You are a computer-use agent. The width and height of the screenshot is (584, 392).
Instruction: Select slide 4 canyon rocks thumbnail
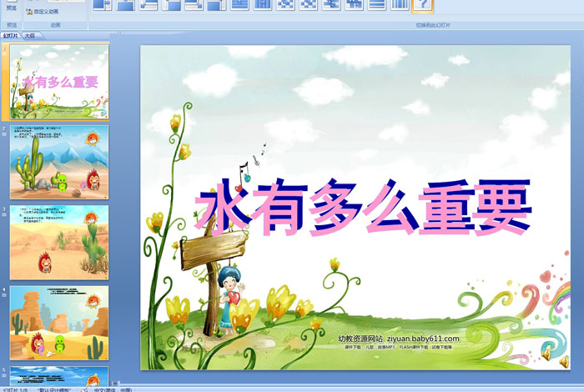click(59, 323)
